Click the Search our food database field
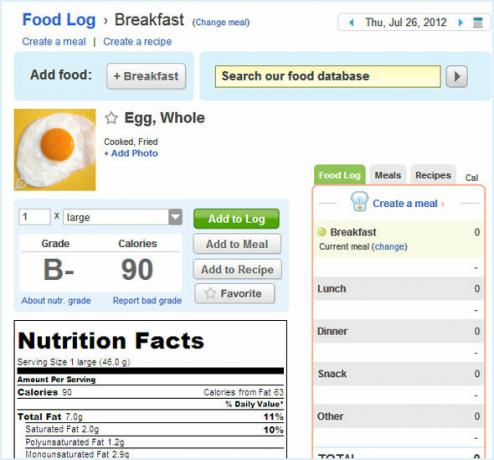Screen dimensions: 494x460 point(328,76)
